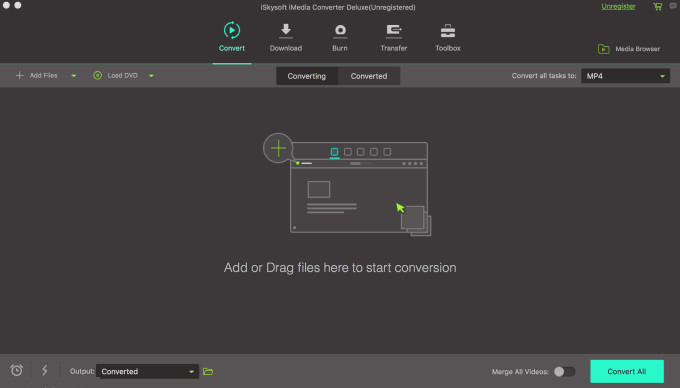Click 'Add or Drag files here' text
This screenshot has height=388, width=680.
point(340,267)
